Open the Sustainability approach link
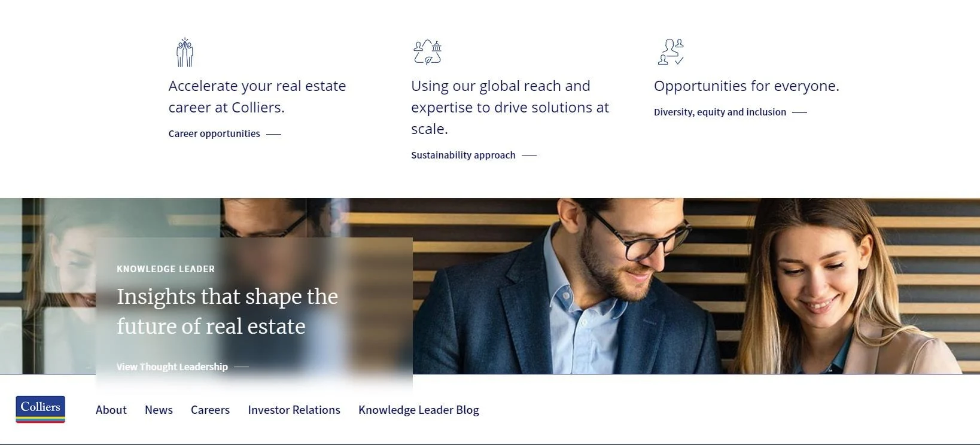 [x=462, y=155]
